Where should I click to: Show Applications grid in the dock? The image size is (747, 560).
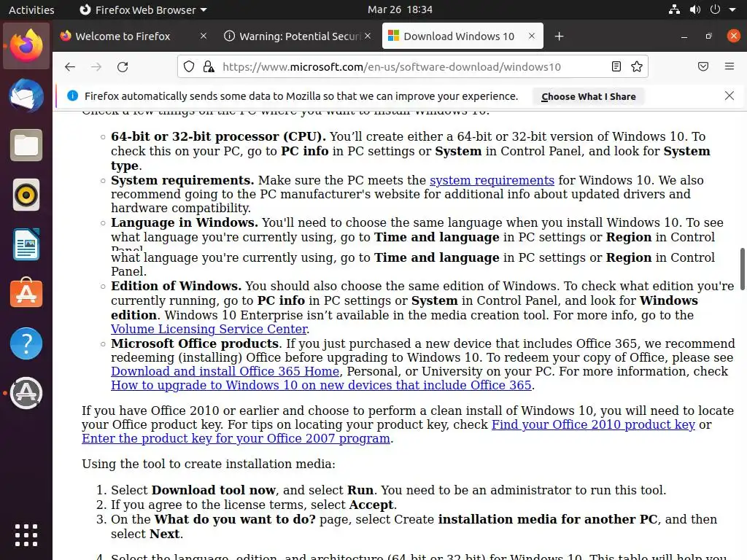point(26,535)
